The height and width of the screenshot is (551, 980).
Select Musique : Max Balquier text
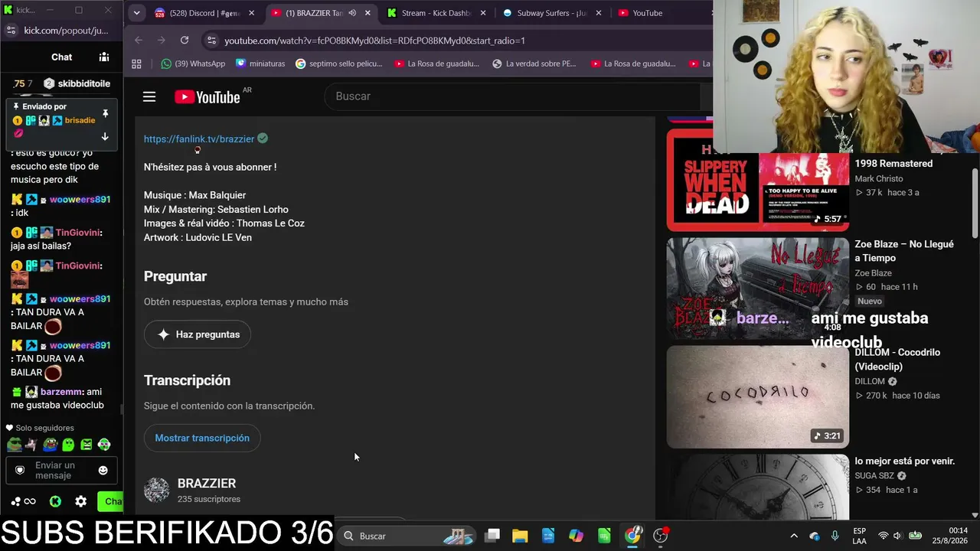point(194,195)
